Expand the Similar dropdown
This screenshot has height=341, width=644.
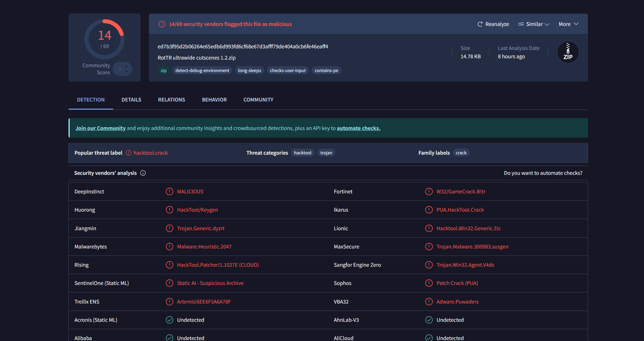[x=534, y=24]
